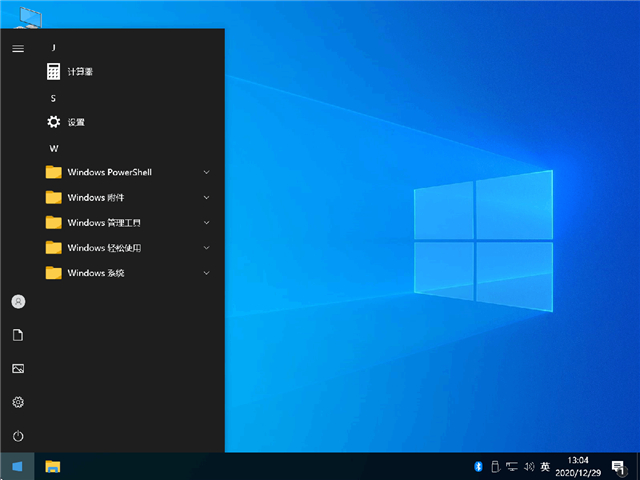Image resolution: width=640 pixels, height=480 pixels.
Task: Expand Windows 管理工具 chevron
Action: tap(207, 223)
